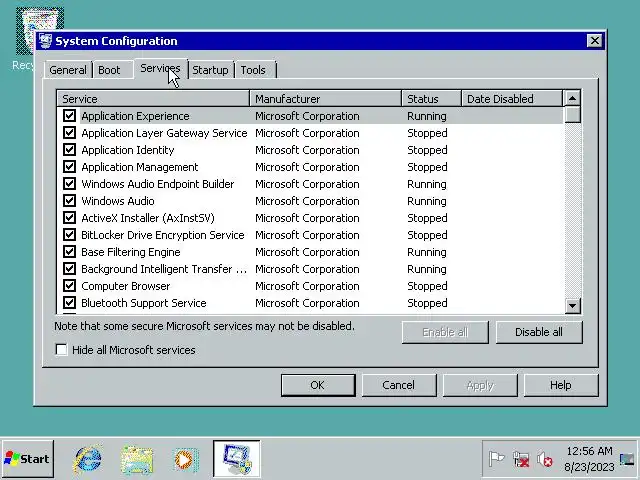This screenshot has height=480, width=640.
Task: Click services list scroll up arrow
Action: (x=572, y=98)
